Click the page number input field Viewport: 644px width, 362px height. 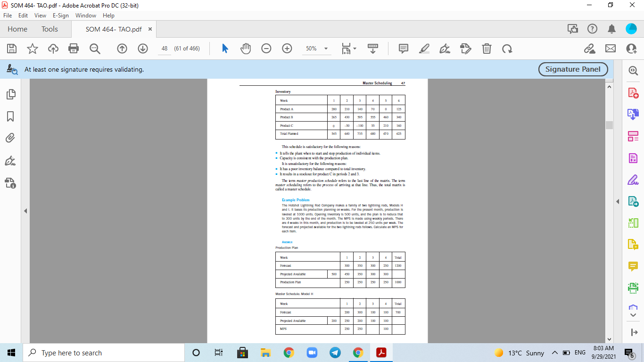pyautogui.click(x=164, y=49)
